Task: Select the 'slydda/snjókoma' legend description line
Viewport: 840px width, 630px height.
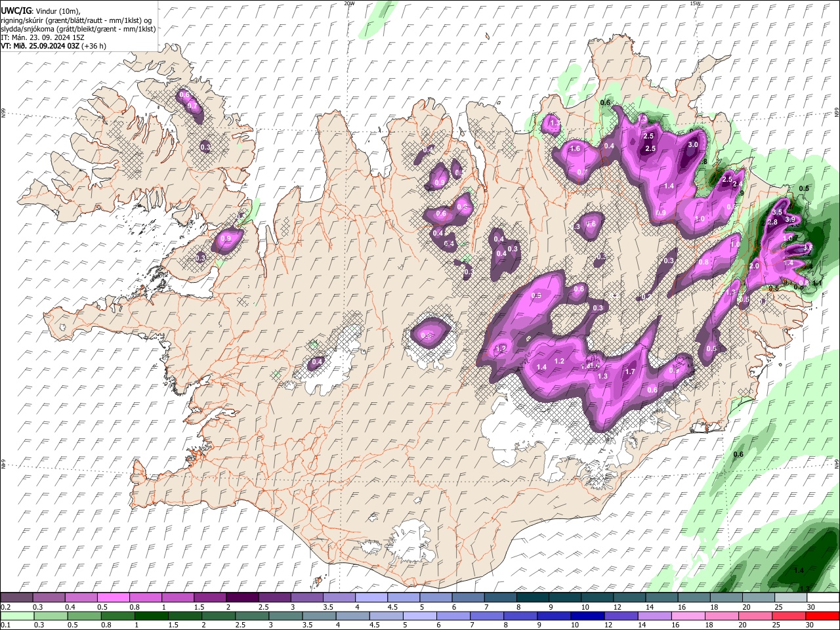Action: click(x=78, y=29)
